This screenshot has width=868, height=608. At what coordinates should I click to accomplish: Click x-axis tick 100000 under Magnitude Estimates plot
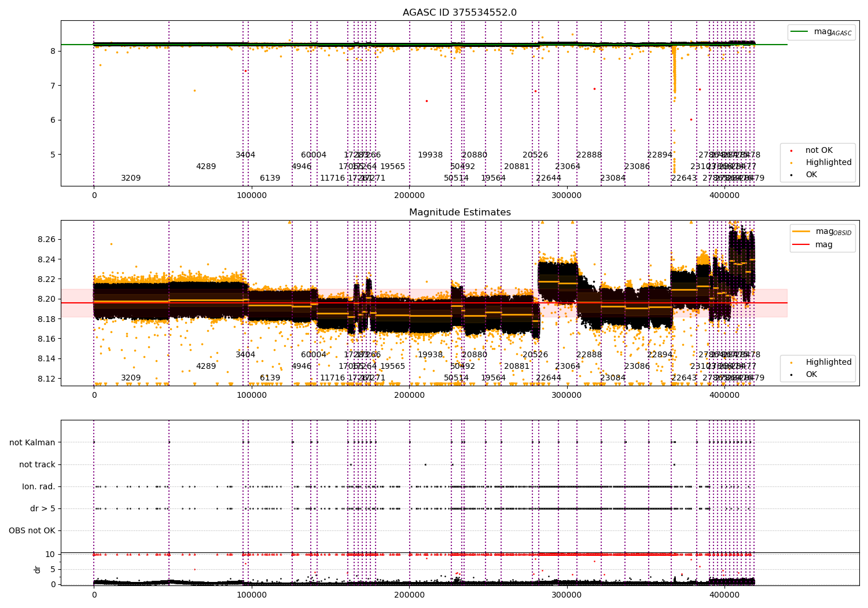point(252,395)
